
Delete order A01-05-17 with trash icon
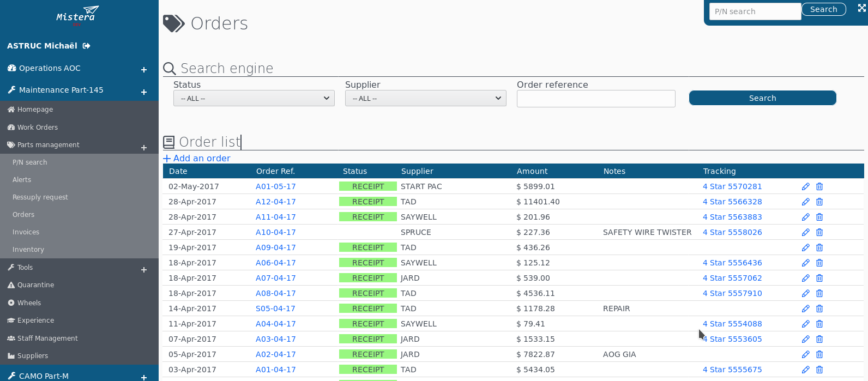(819, 186)
